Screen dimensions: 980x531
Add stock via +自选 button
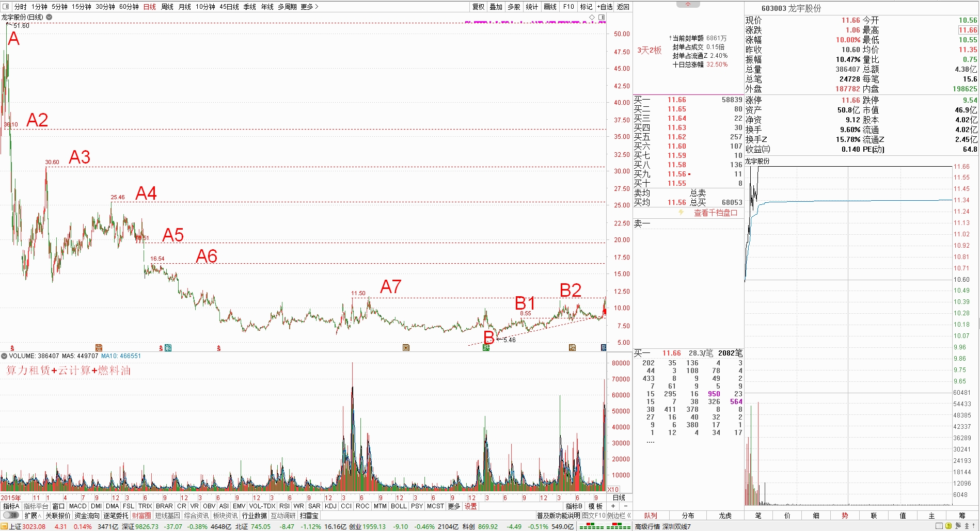point(605,7)
